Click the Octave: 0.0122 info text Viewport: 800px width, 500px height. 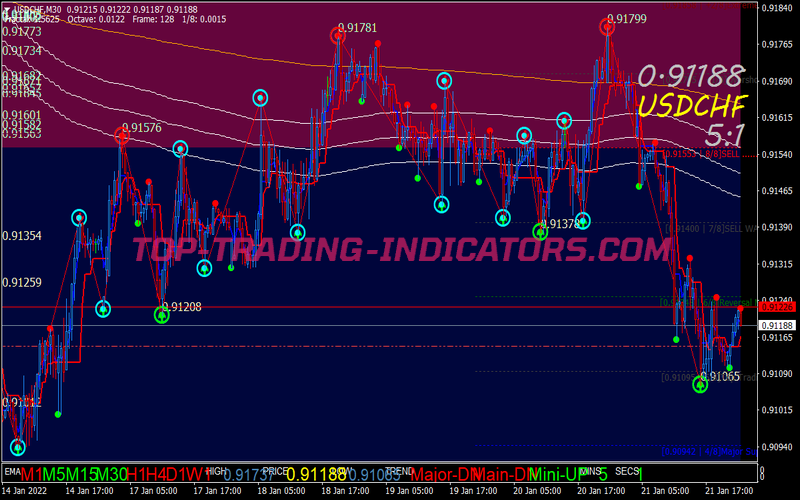(x=96, y=19)
